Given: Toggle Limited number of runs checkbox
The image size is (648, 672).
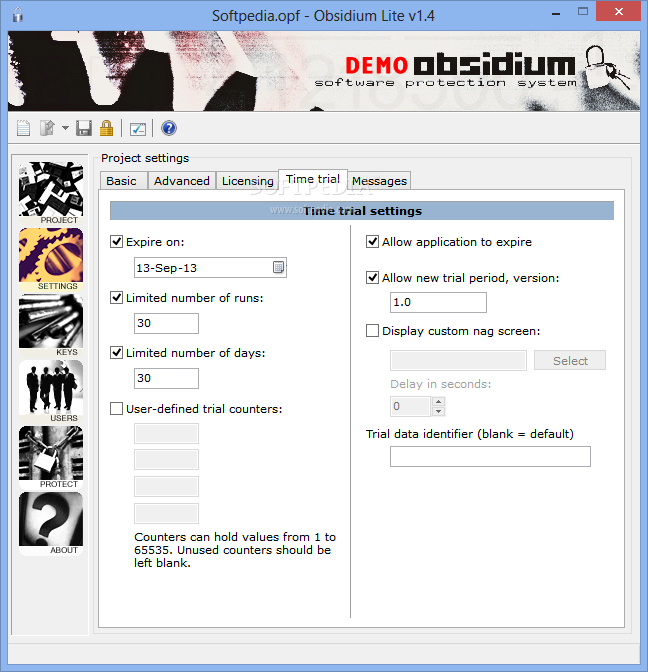Looking at the screenshot, I should click(x=117, y=297).
